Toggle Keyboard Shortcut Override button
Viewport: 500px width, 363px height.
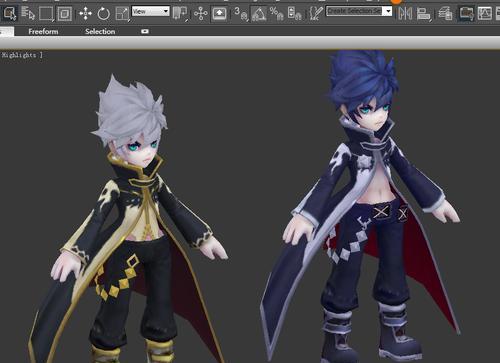[219, 14]
